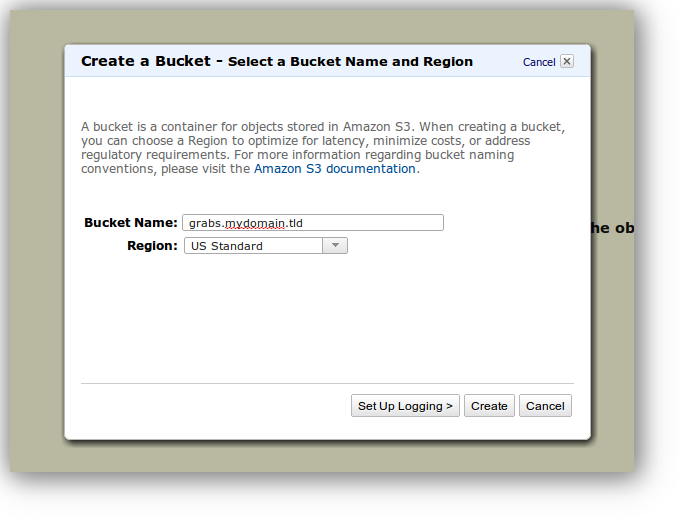Select the US Standard region box

(253, 246)
